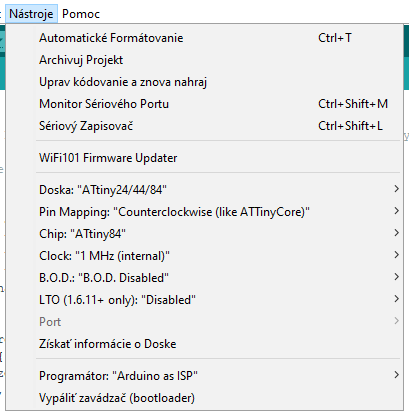Screen dimensions: 409x413
Task: Click Vypáliť zavádzač (bootloader)
Action: pos(204,398)
